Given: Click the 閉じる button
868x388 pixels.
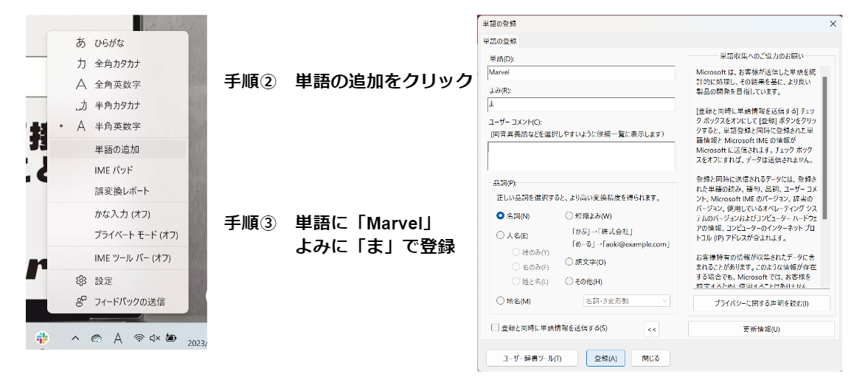Looking at the screenshot, I should tap(650, 358).
